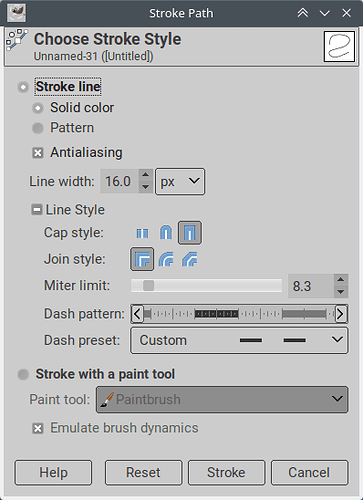Screen dimensions: 363x500
Task: Click the path preview thumbnail
Action: coord(339,46)
